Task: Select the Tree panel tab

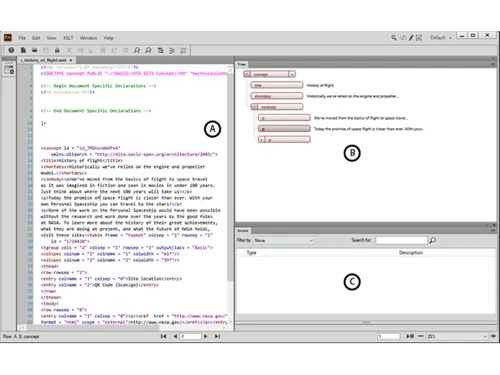Action: tap(242, 64)
